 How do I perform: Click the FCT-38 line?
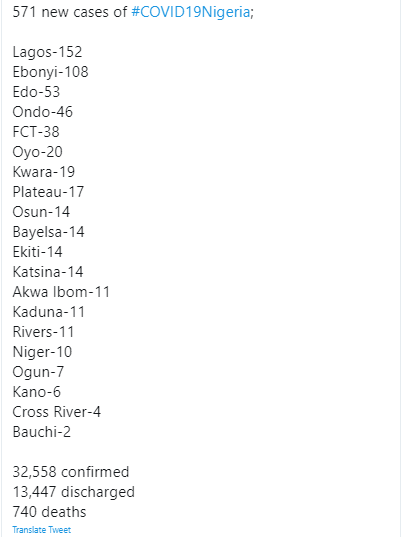[36, 132]
